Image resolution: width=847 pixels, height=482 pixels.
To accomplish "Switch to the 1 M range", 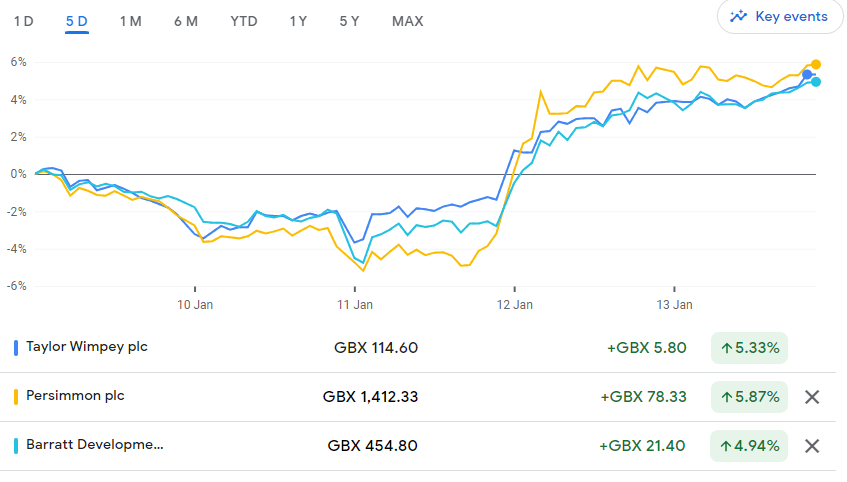I will tap(130, 21).
